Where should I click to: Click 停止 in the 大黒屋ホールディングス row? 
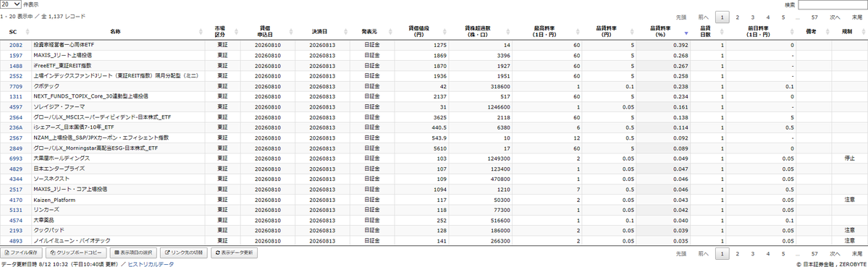850,158
